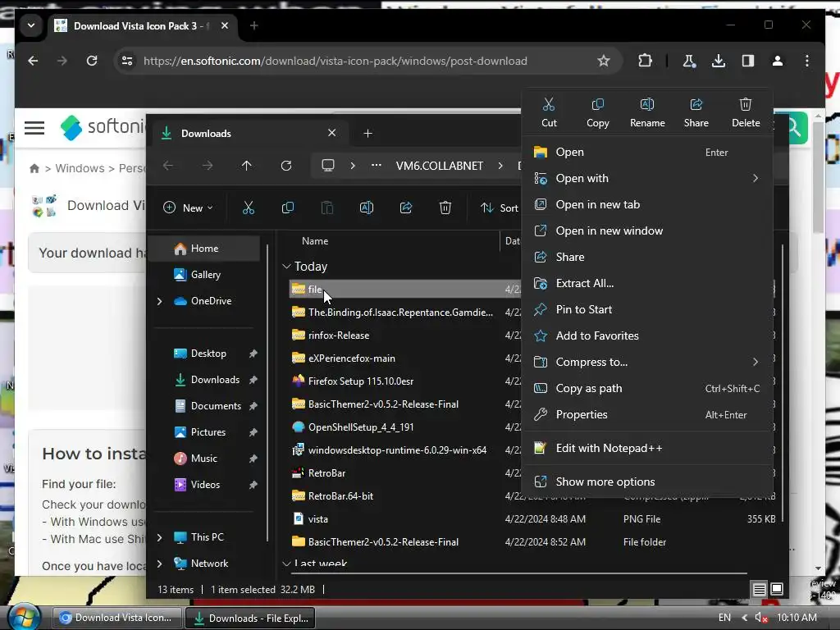Image resolution: width=840 pixels, height=630 pixels.
Task: Go up one folder in Explorer
Action: 246,166
